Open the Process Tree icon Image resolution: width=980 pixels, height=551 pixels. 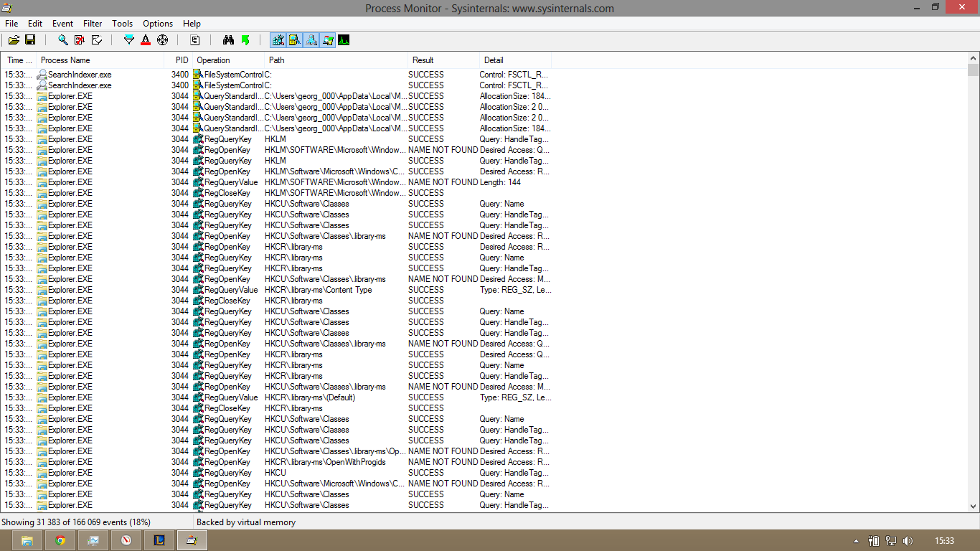tap(194, 40)
